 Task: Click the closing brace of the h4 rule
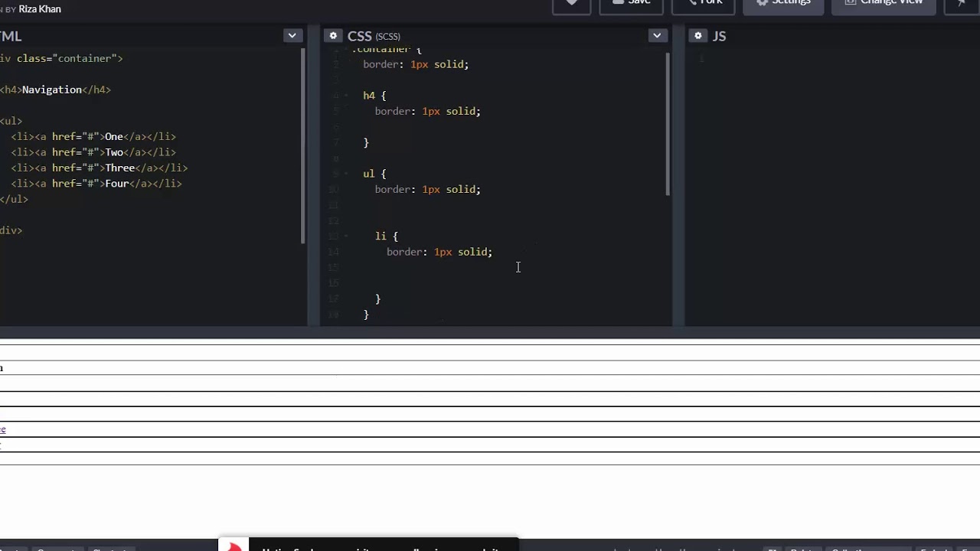366,142
